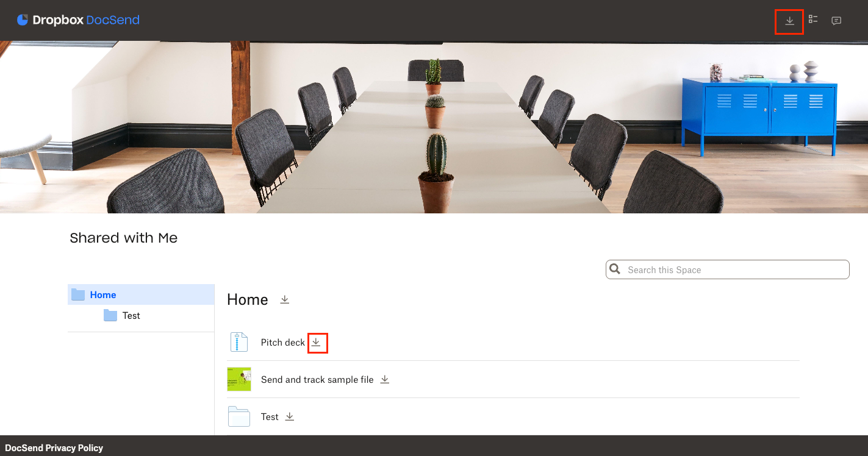Download the Pitch deck file

coord(316,343)
